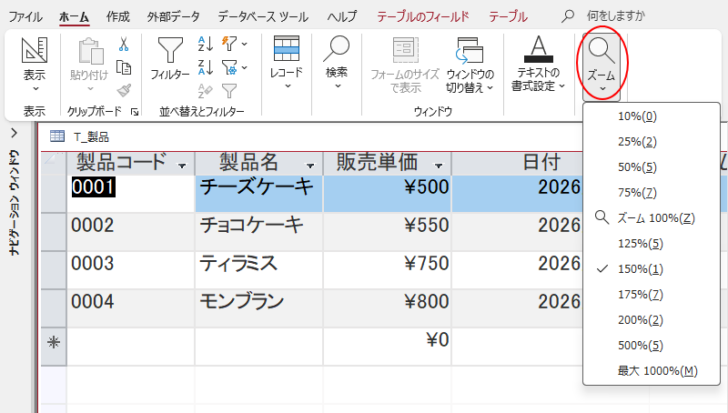
Task: Select 500% zoom level
Action: 651,346
